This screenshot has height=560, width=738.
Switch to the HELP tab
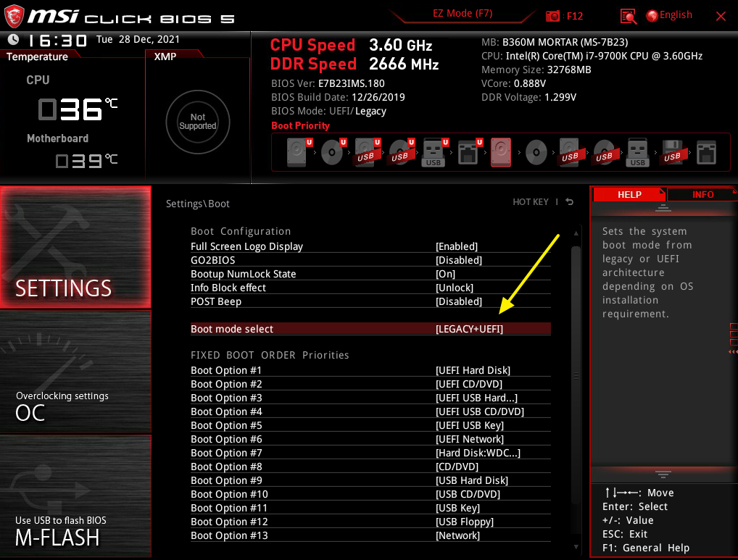pos(629,194)
